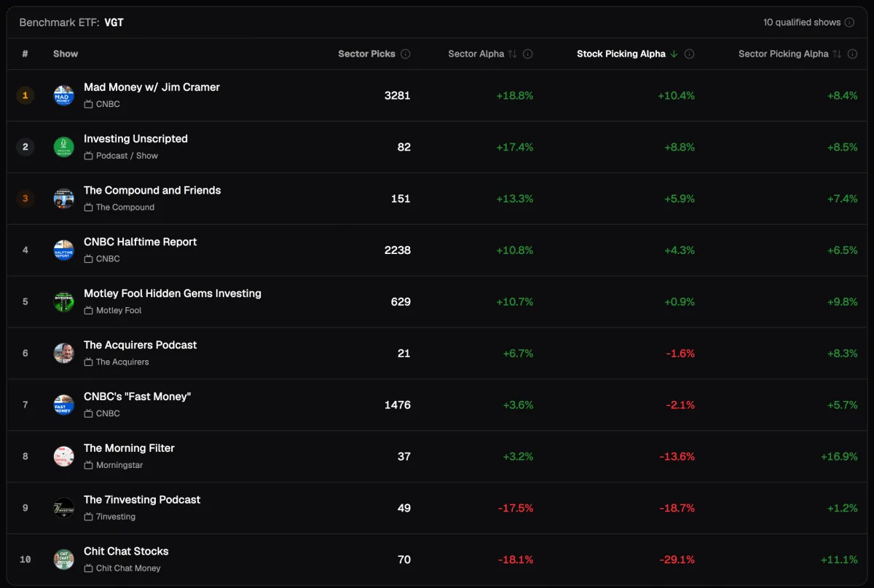Click 2238 sector picks value

(x=398, y=250)
